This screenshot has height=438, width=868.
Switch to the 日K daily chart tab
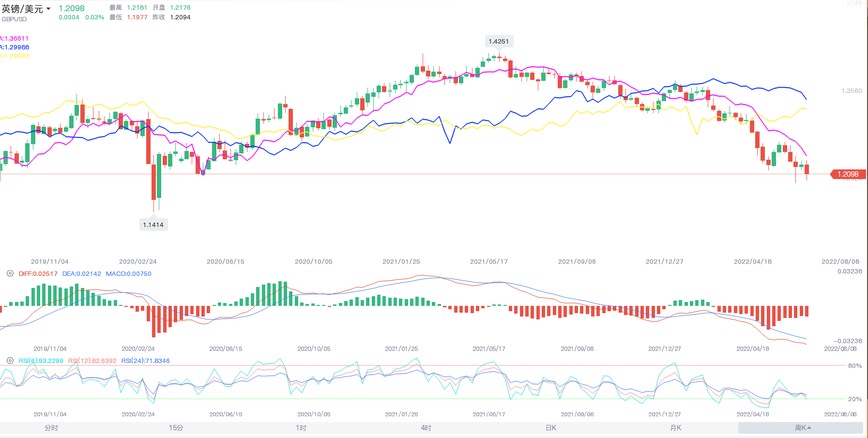551,428
